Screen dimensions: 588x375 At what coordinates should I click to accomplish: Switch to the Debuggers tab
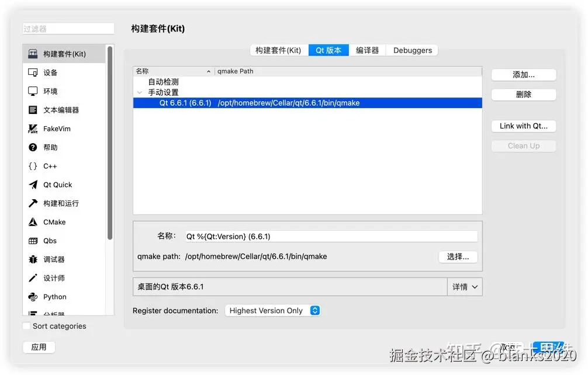click(412, 50)
